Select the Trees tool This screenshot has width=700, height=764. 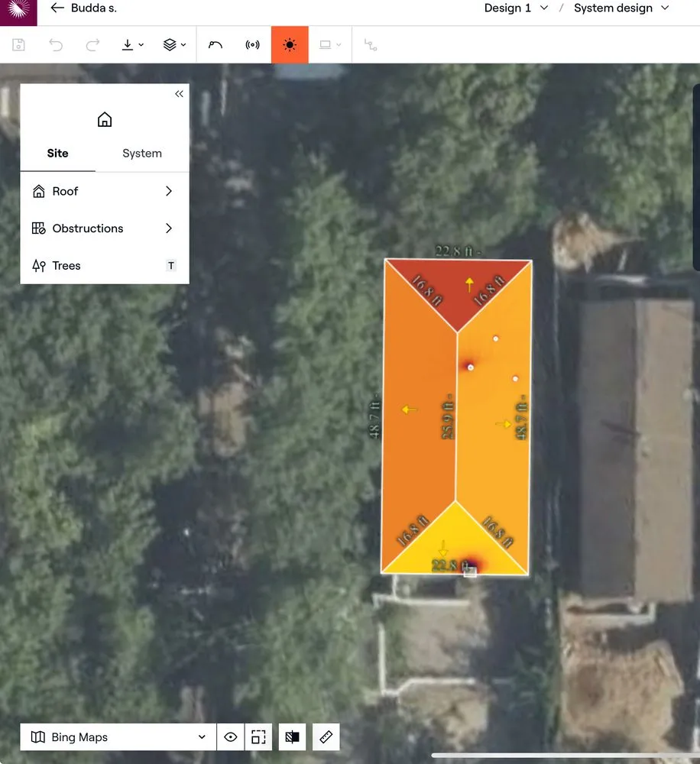pos(104,266)
